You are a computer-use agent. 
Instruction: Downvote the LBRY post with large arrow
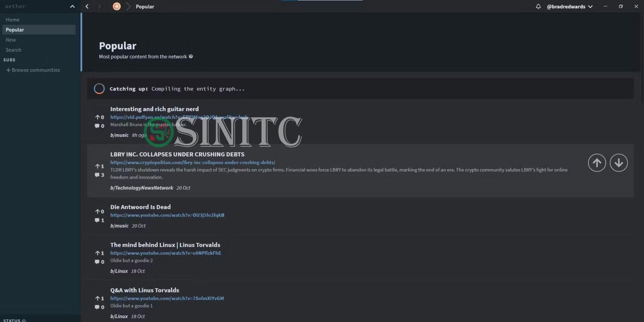pyautogui.click(x=619, y=163)
